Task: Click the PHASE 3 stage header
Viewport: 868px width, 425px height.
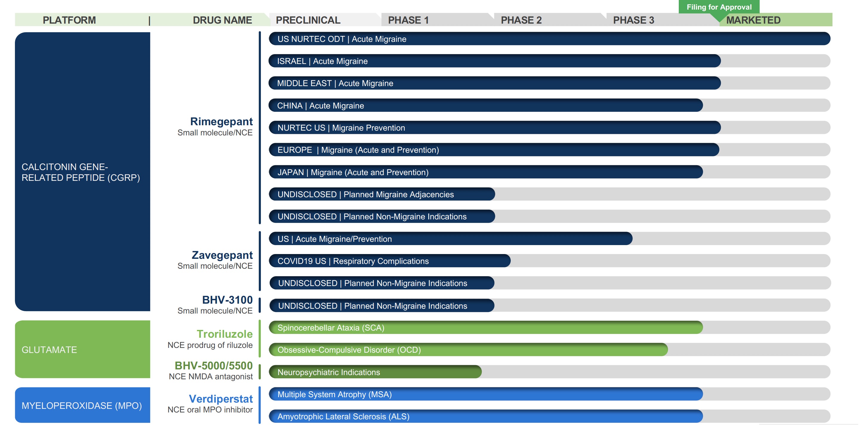Action: click(x=633, y=20)
